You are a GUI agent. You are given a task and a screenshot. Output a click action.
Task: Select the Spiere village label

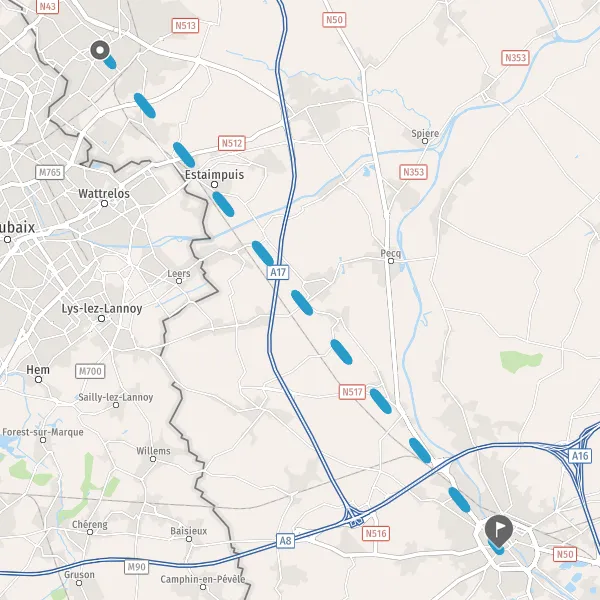pos(425,134)
